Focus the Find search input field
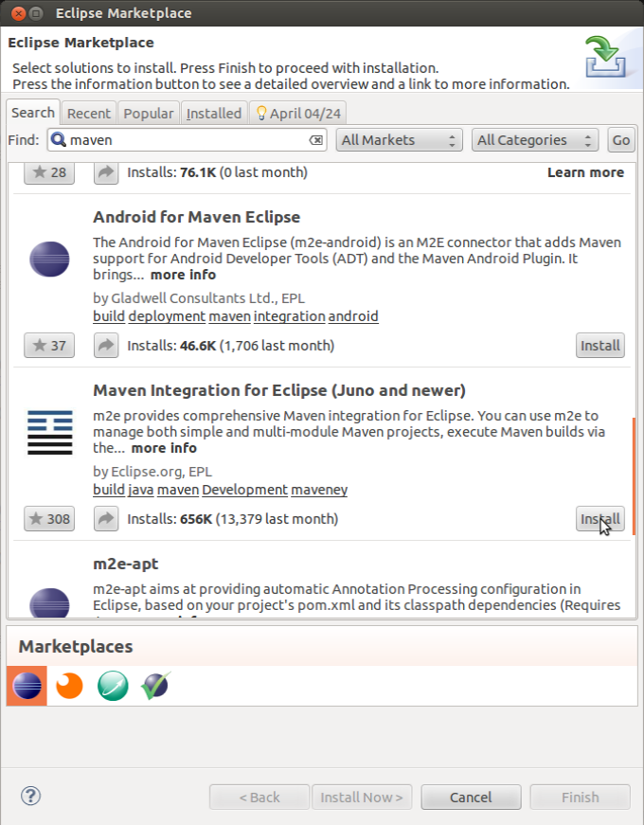This screenshot has height=825, width=644. tap(187, 140)
